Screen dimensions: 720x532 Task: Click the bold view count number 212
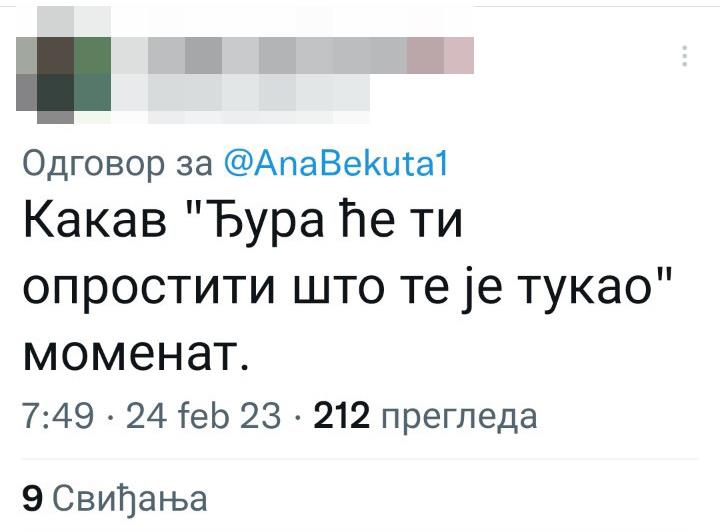[x=342, y=416]
